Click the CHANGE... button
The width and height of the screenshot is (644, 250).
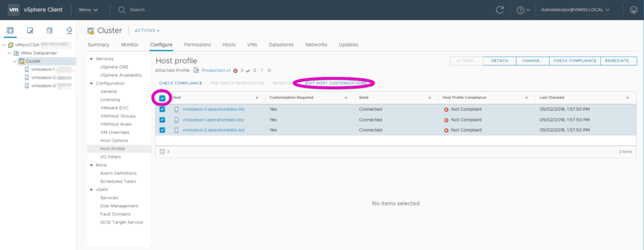(533, 61)
